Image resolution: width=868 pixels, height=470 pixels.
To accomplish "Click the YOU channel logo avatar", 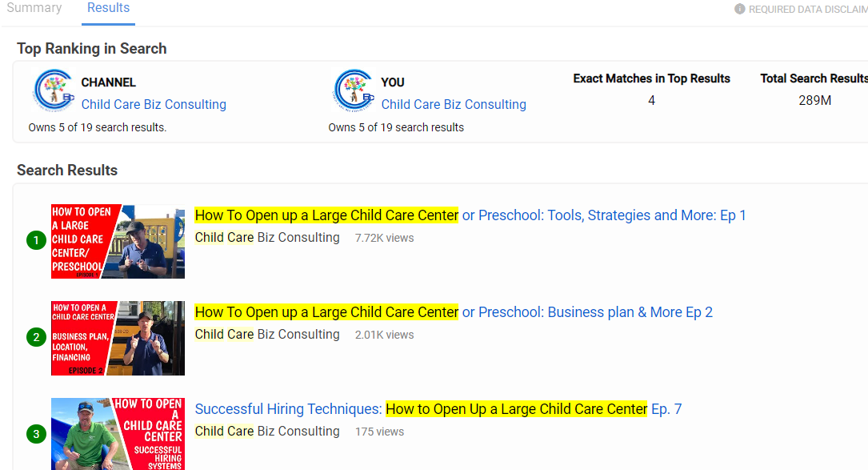I will tap(354, 90).
